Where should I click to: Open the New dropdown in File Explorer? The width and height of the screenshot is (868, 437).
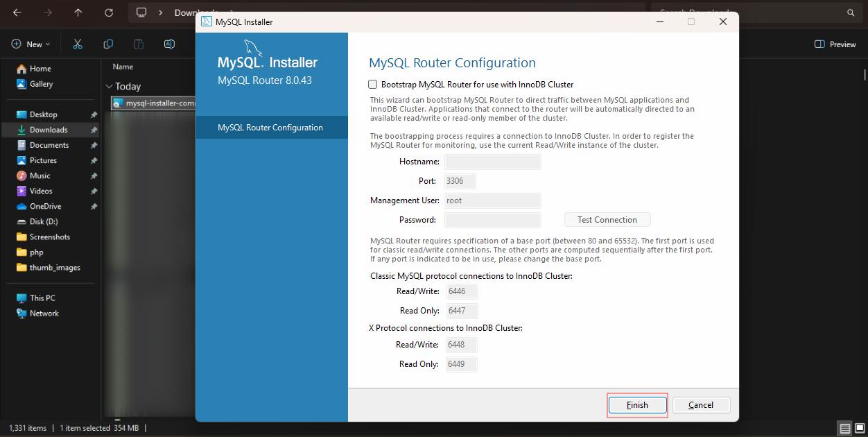click(x=31, y=44)
